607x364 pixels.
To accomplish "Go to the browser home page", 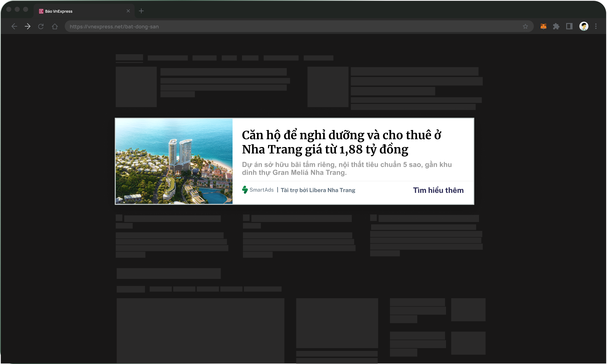I will pyautogui.click(x=54, y=27).
